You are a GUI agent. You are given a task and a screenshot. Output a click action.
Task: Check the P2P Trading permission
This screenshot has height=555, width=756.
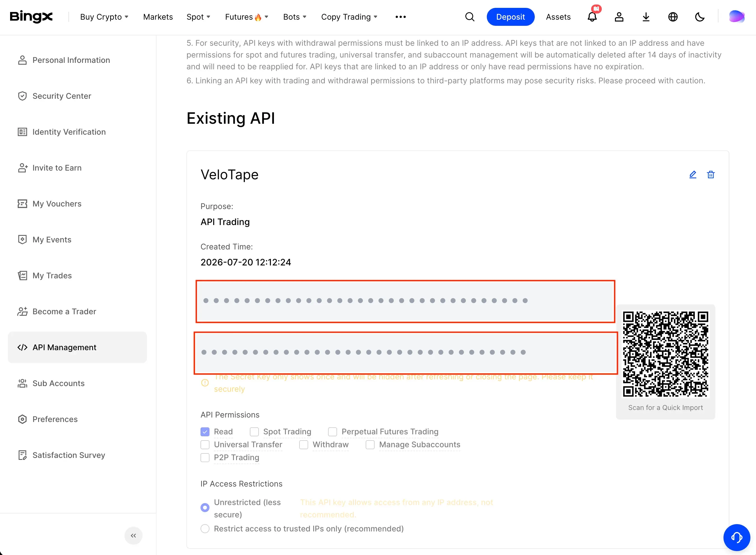[205, 458]
